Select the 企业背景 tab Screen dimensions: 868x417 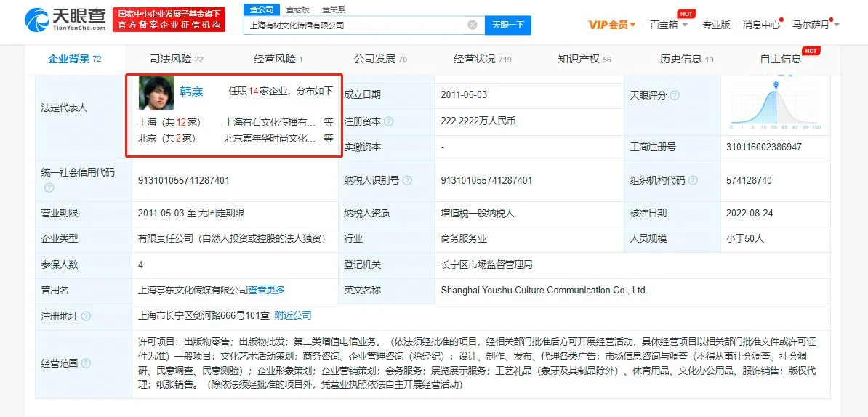pyautogui.click(x=75, y=59)
